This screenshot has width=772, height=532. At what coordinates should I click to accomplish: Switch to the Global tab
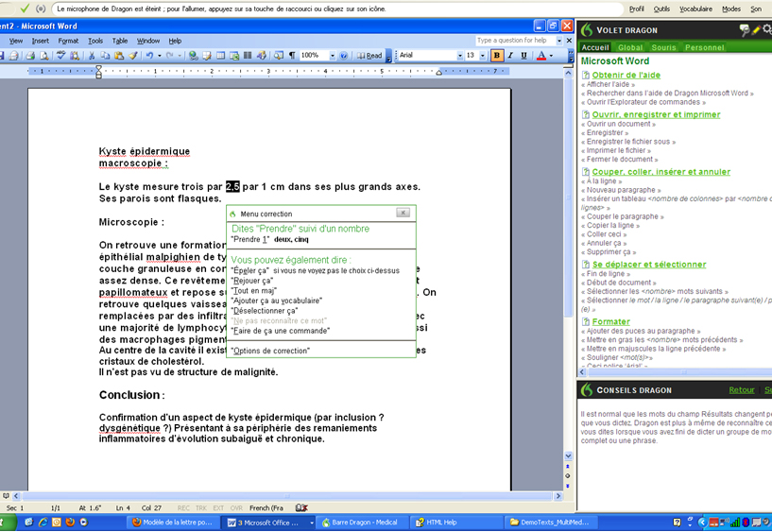coord(630,47)
